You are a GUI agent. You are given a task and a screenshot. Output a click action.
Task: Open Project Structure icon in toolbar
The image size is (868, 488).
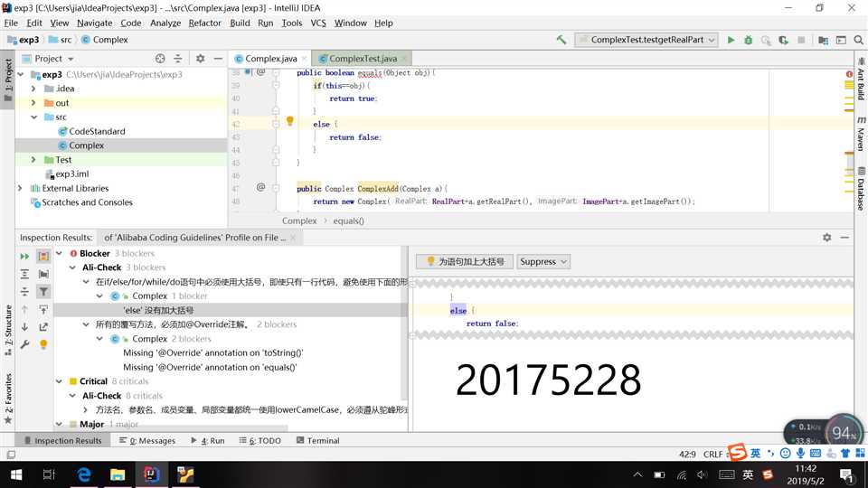coord(823,40)
